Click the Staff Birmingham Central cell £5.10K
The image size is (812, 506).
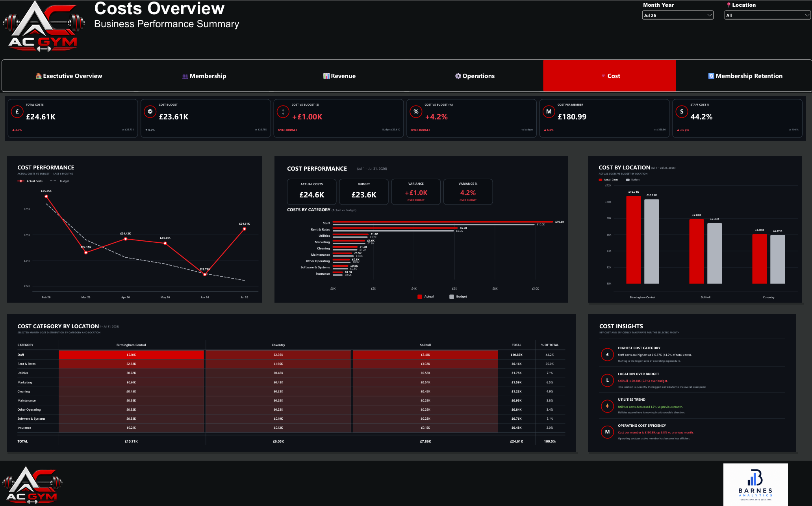[x=131, y=355]
